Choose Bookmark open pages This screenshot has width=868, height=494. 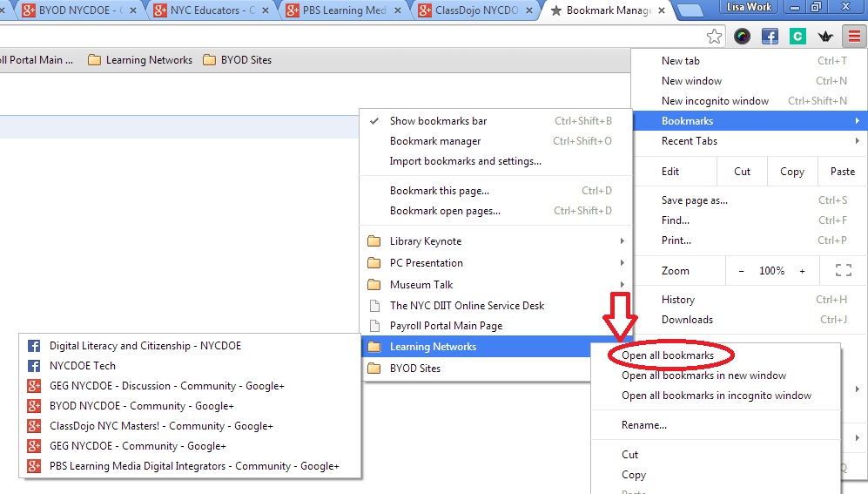[x=496, y=211]
